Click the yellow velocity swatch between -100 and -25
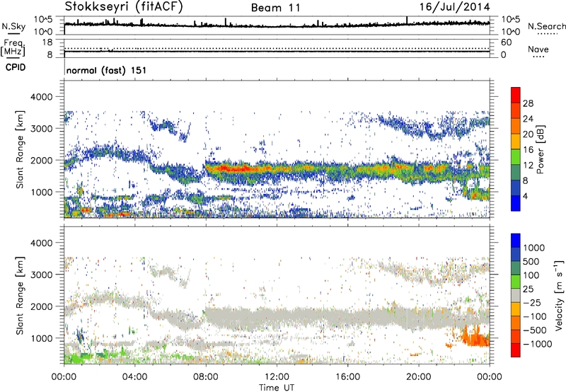566x392 pixels. click(516, 310)
